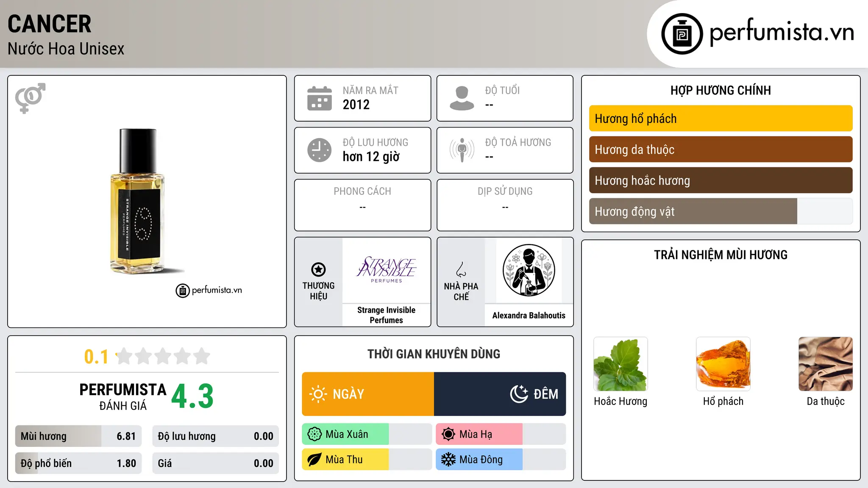The image size is (868, 488).
Task: Click the perfumista.vn bottle logo icon in header
Action: pos(682,34)
